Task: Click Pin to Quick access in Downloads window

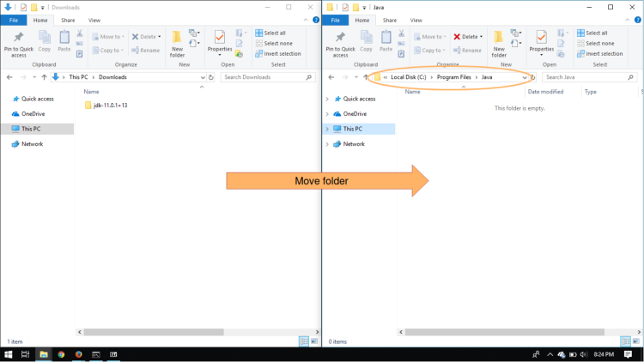Action: [19, 43]
